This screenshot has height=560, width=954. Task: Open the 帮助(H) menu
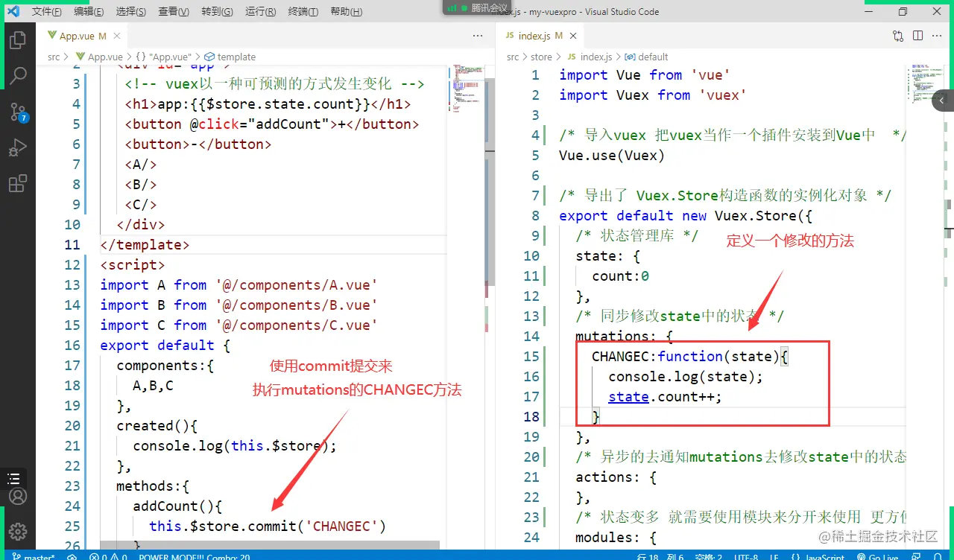click(347, 12)
